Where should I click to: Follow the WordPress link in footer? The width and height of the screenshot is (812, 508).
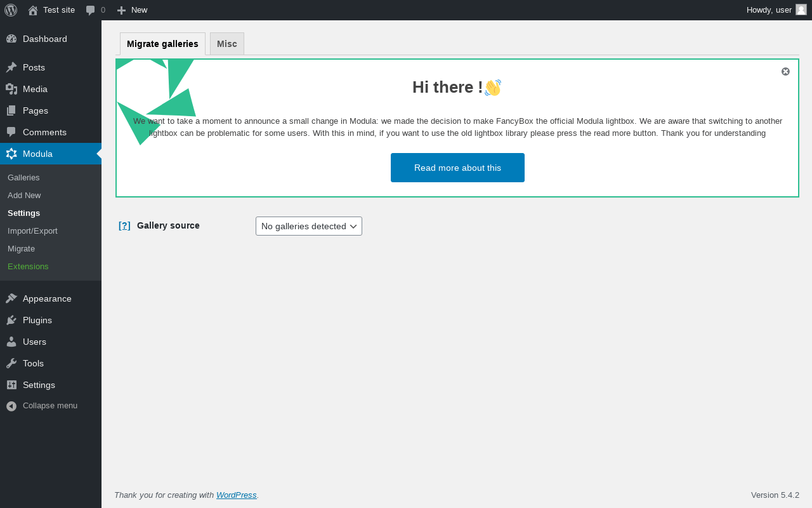click(237, 495)
